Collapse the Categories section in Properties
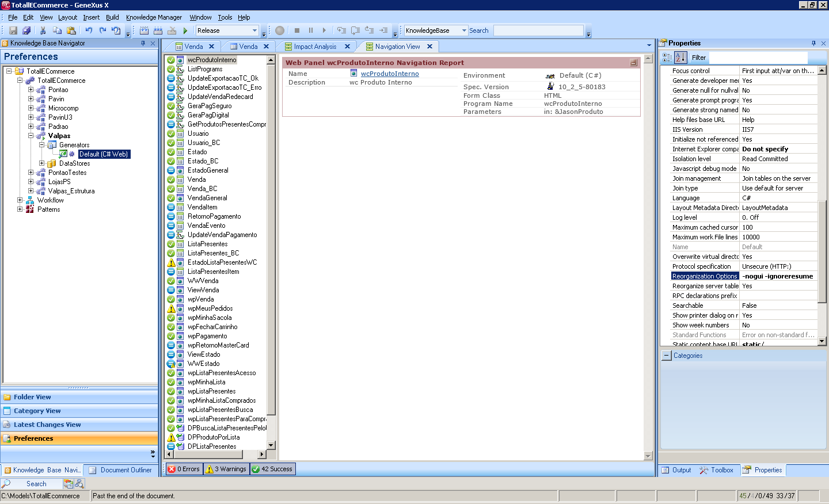 [667, 356]
